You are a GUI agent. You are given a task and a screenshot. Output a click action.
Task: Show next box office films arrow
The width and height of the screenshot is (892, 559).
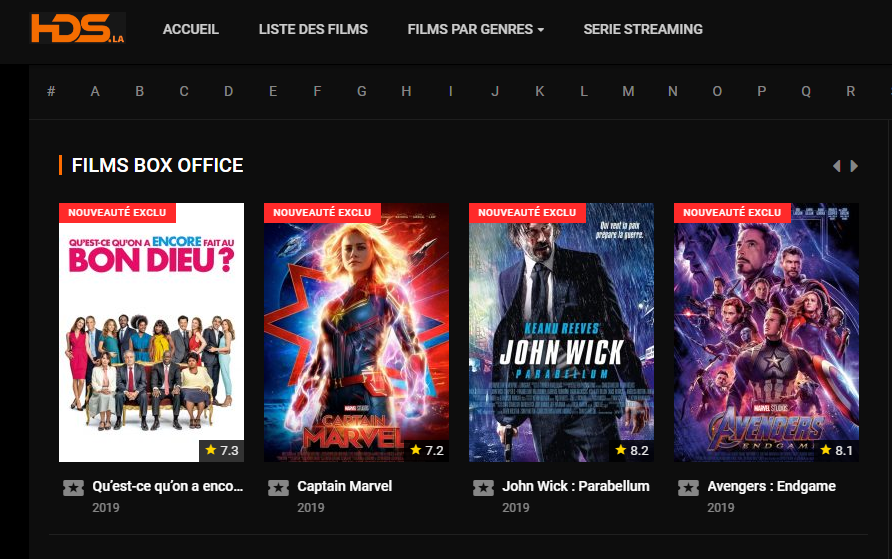pyautogui.click(x=854, y=166)
